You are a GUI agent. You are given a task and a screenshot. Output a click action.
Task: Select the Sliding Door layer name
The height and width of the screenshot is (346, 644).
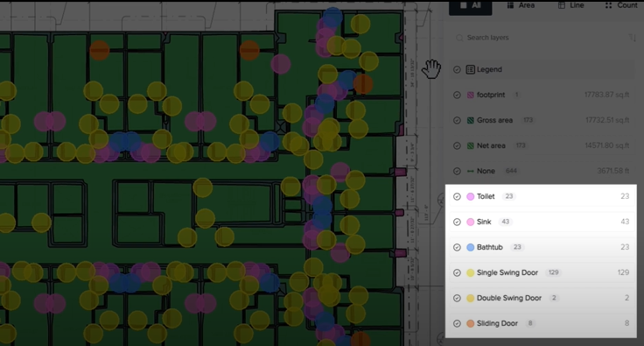(497, 324)
